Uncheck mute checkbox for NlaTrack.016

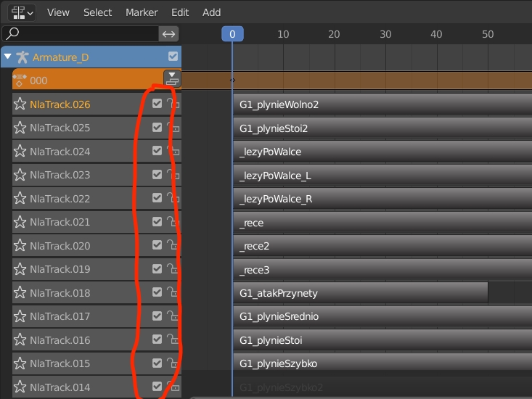point(157,339)
